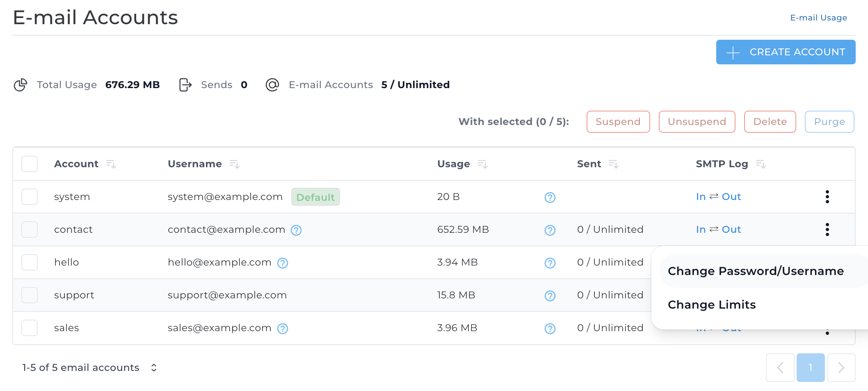The height and width of the screenshot is (391, 868).
Task: Open three-dot menu for system account
Action: (827, 197)
